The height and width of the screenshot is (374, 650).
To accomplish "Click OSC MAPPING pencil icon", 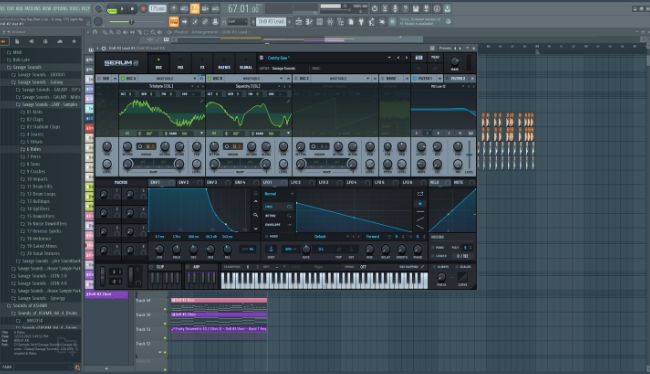I will (x=422, y=267).
